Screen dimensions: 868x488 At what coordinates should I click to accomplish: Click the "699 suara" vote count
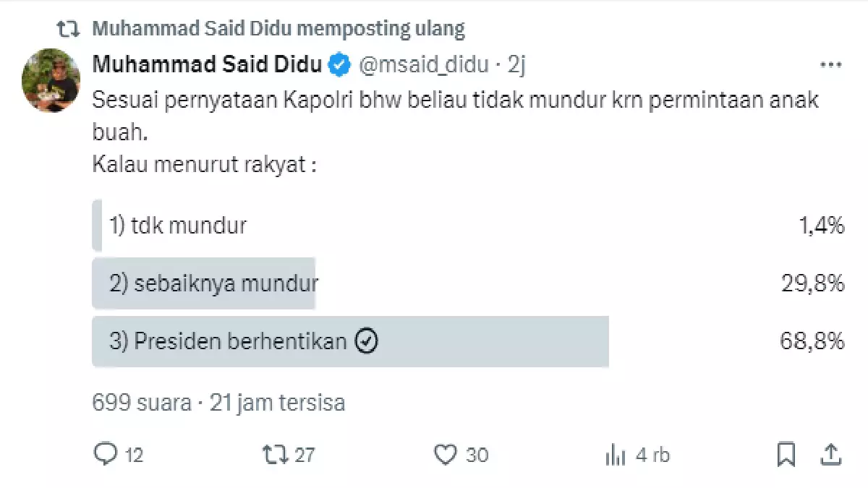(142, 402)
